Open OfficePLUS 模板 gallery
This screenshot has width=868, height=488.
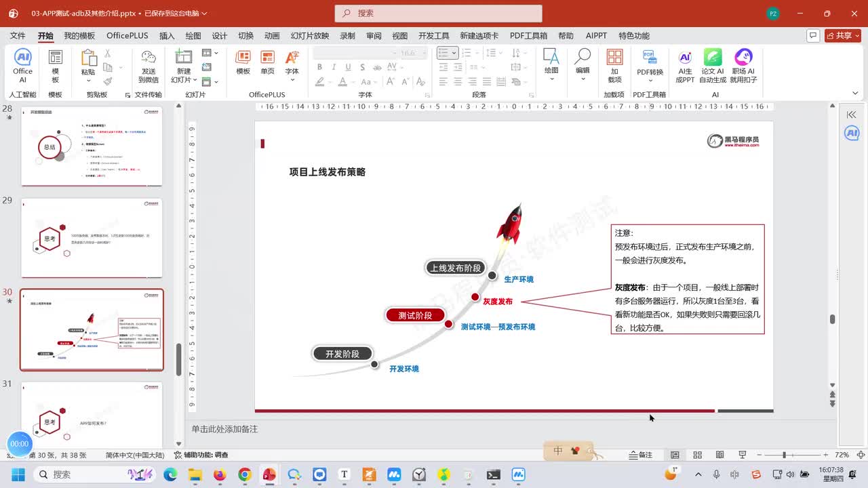click(x=243, y=62)
